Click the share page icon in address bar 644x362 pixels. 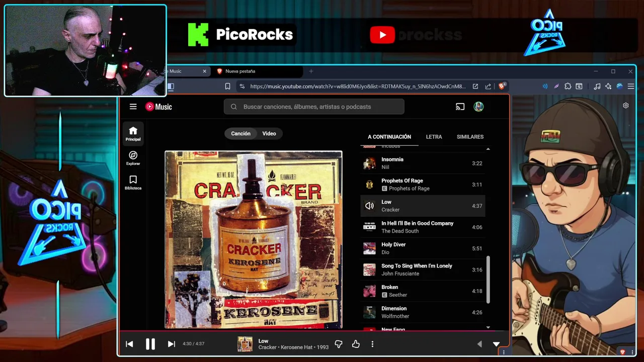pos(488,86)
